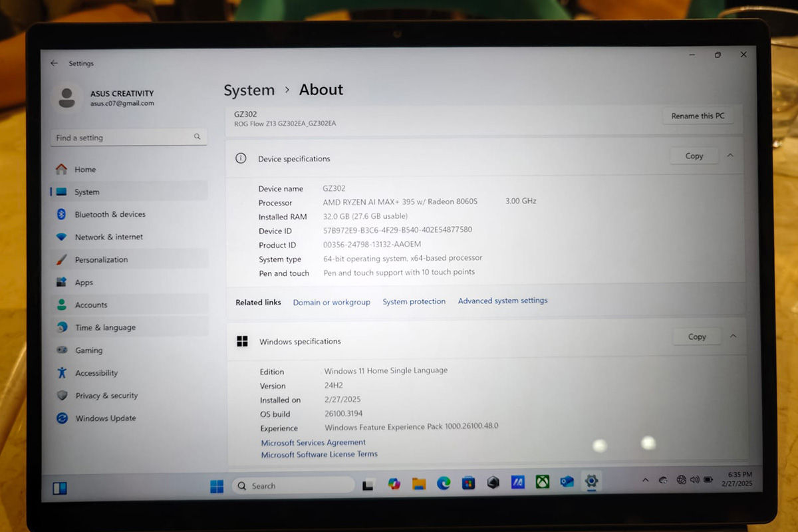Click the System breadcrumb in the header
The image size is (798, 532).
coord(249,90)
